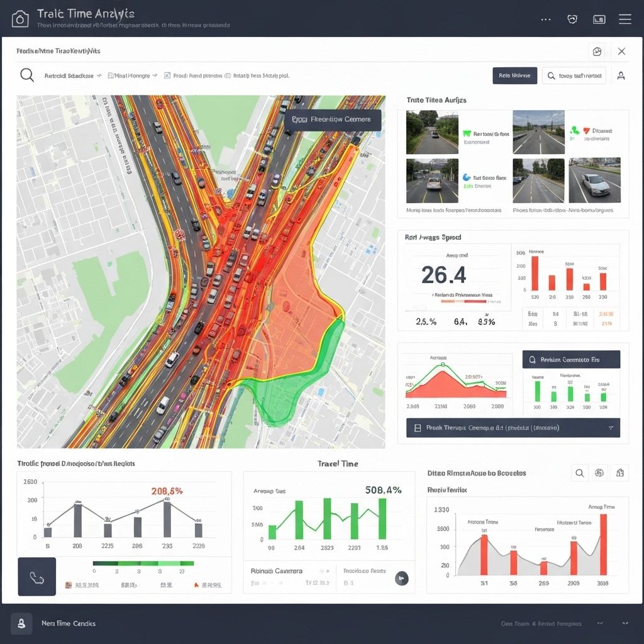Open the user profile icon near the search box
The width and height of the screenshot is (644, 644).
pos(621,75)
